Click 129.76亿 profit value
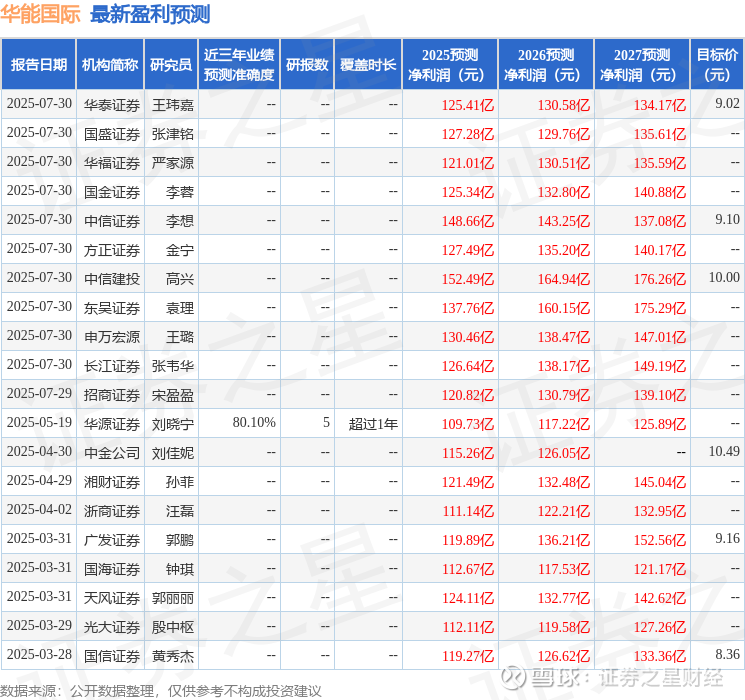The image size is (745, 700). pyautogui.click(x=564, y=134)
